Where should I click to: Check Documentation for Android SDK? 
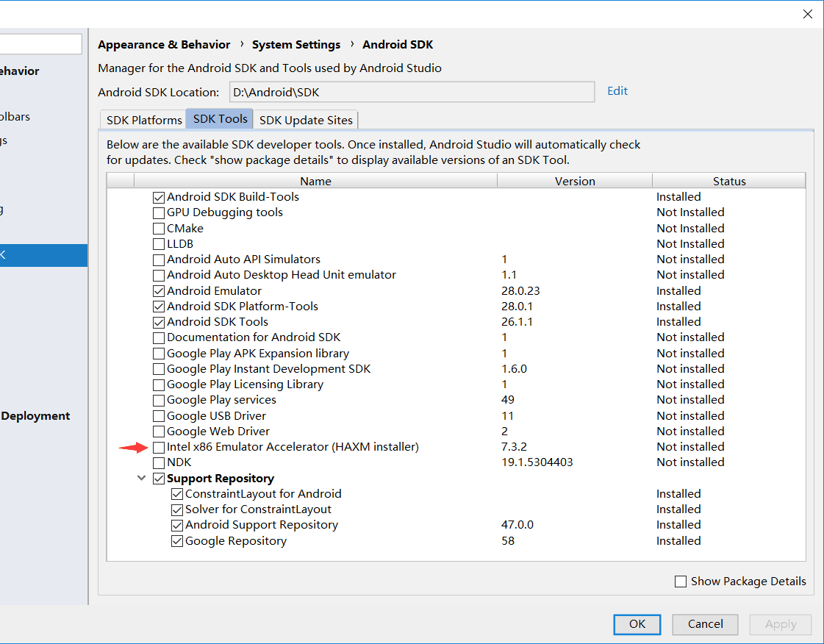(158, 337)
